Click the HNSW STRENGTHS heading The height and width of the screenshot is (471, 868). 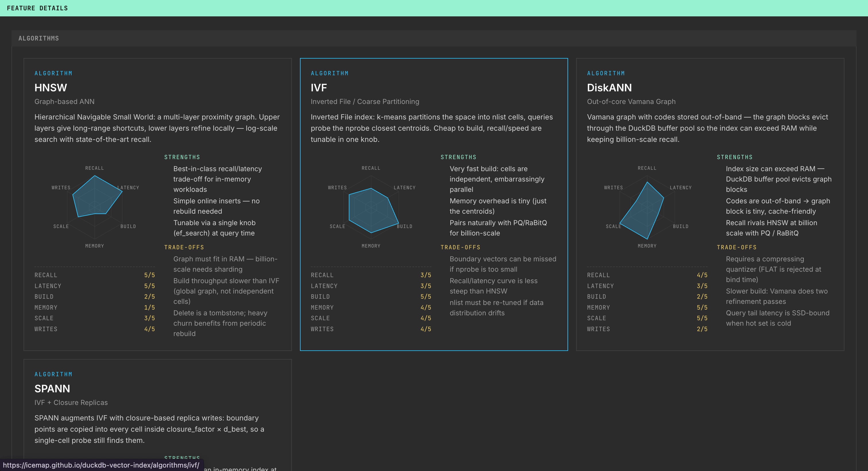(182, 157)
